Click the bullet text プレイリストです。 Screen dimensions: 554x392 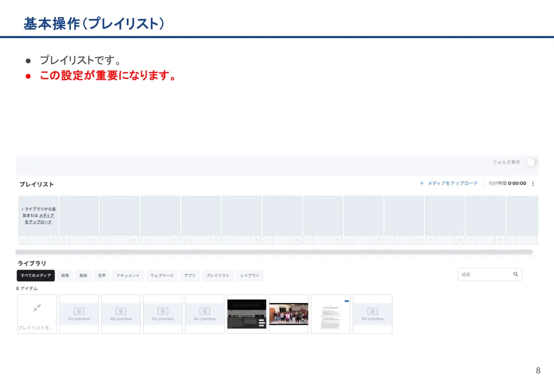click(x=80, y=60)
